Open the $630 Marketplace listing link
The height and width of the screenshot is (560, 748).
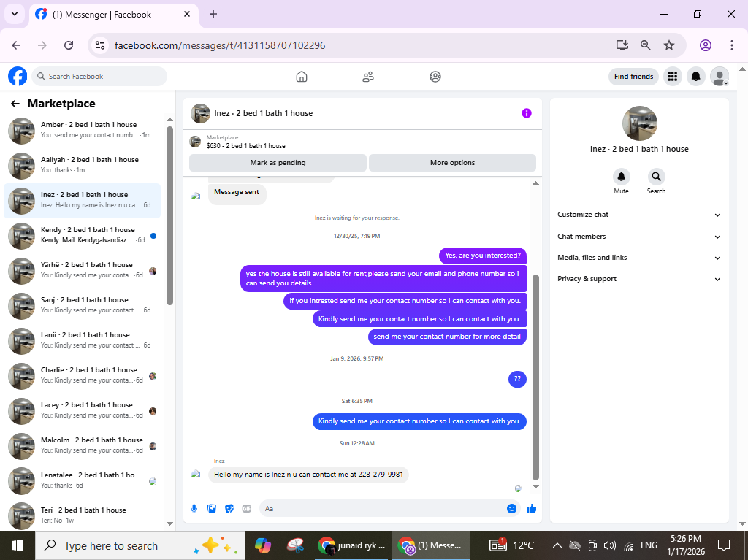point(245,146)
